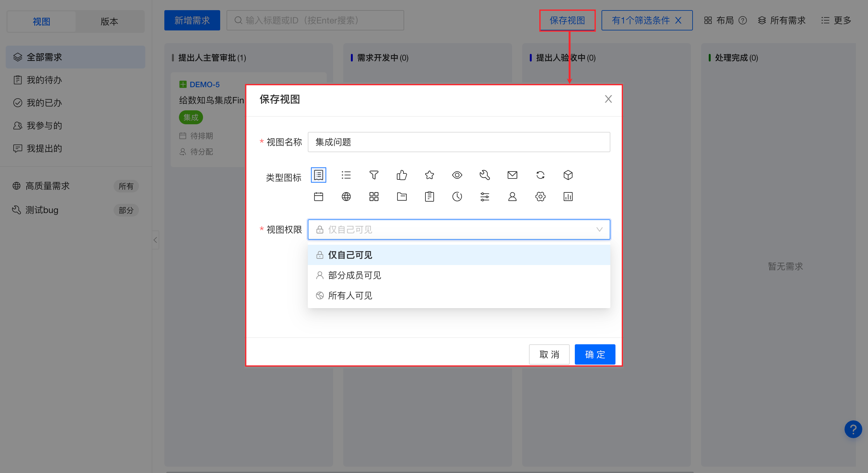Select the gear settings type icon
The image size is (868, 473).
tap(540, 197)
